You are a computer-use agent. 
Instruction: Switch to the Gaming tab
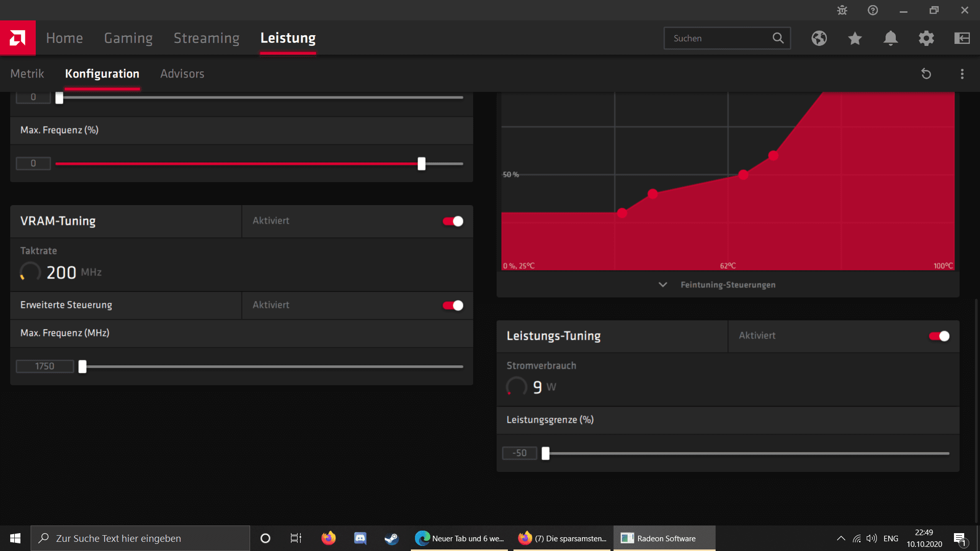[x=128, y=38]
